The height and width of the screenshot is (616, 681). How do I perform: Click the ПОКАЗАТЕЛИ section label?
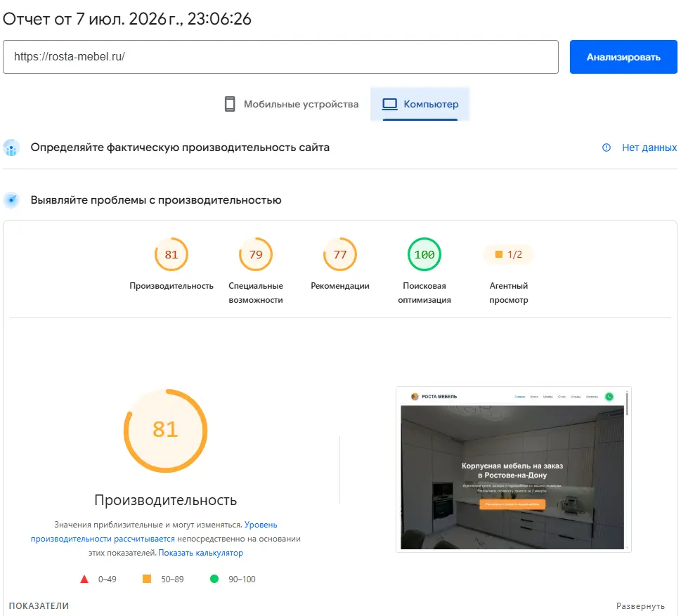(39, 606)
